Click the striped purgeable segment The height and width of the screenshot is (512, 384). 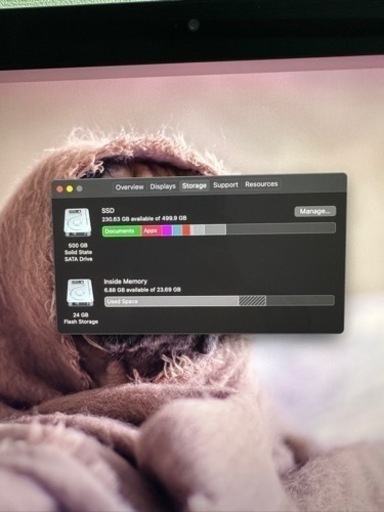point(252,301)
